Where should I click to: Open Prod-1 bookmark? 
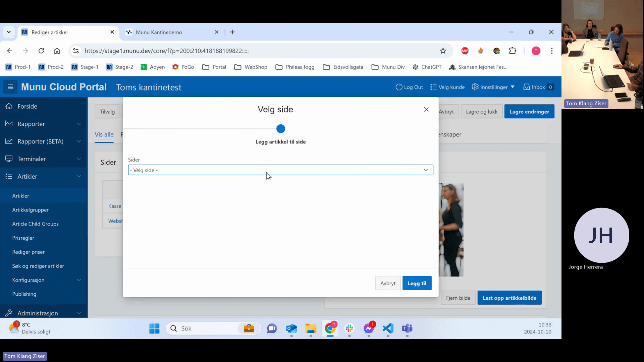(x=18, y=67)
